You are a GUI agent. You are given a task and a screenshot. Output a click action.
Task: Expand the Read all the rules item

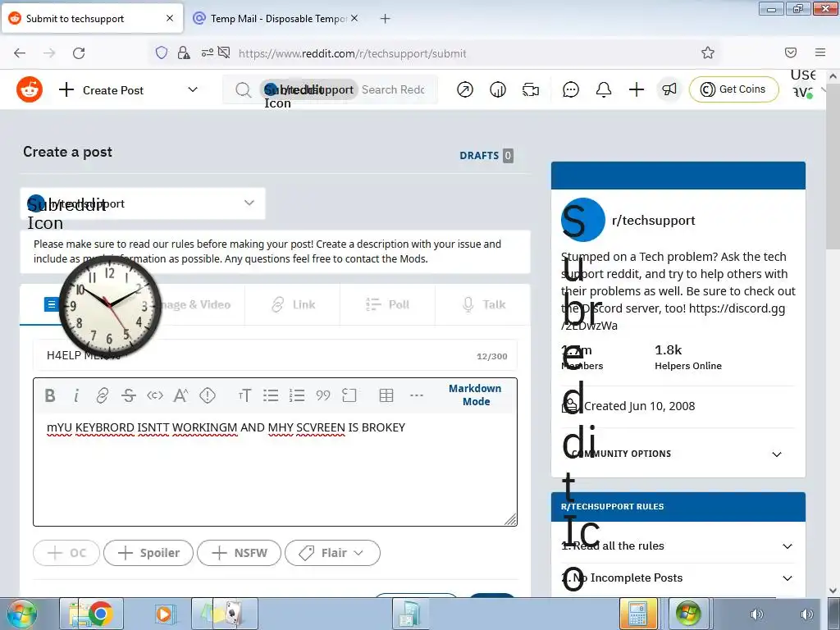(x=678, y=546)
